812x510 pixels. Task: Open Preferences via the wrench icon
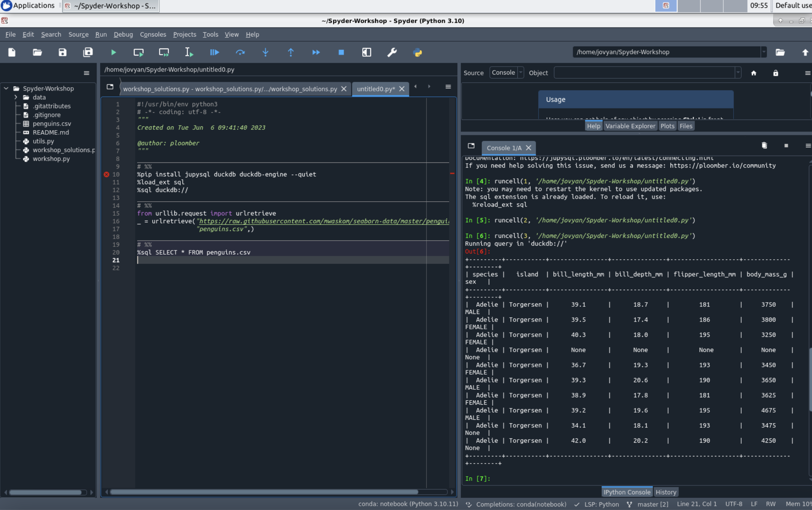coord(392,52)
